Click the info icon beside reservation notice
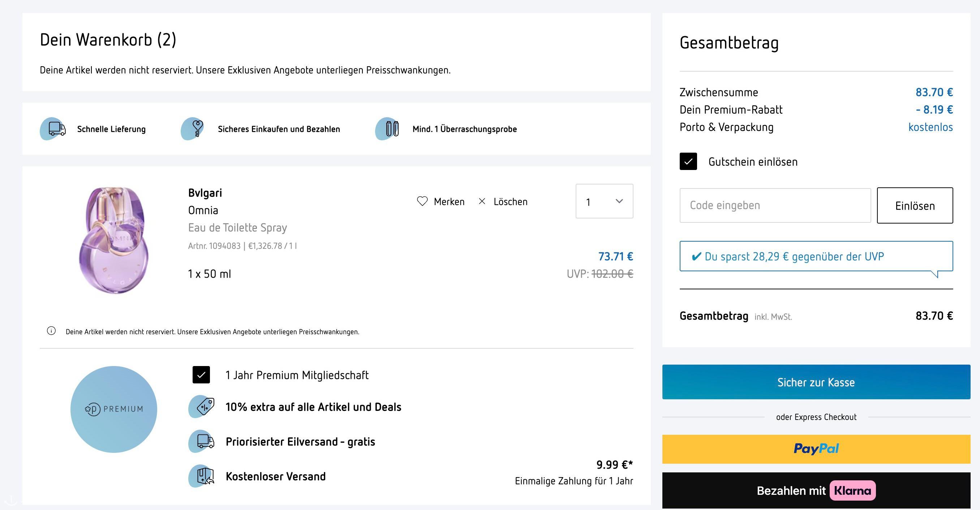 pyautogui.click(x=51, y=331)
